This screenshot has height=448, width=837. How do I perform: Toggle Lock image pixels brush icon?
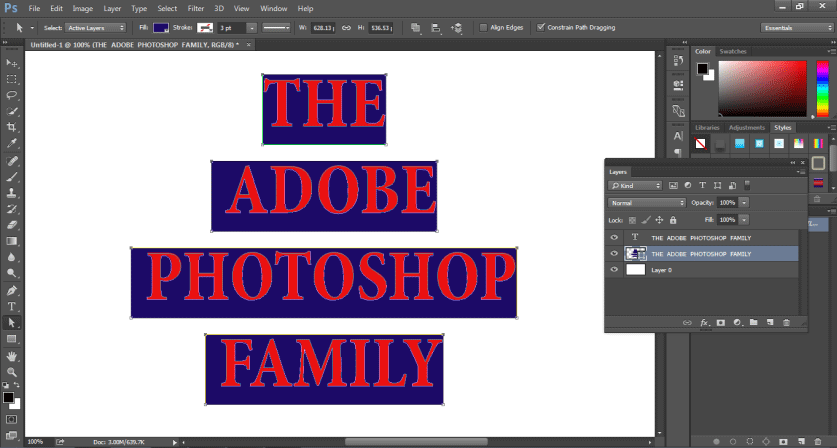[x=646, y=220]
